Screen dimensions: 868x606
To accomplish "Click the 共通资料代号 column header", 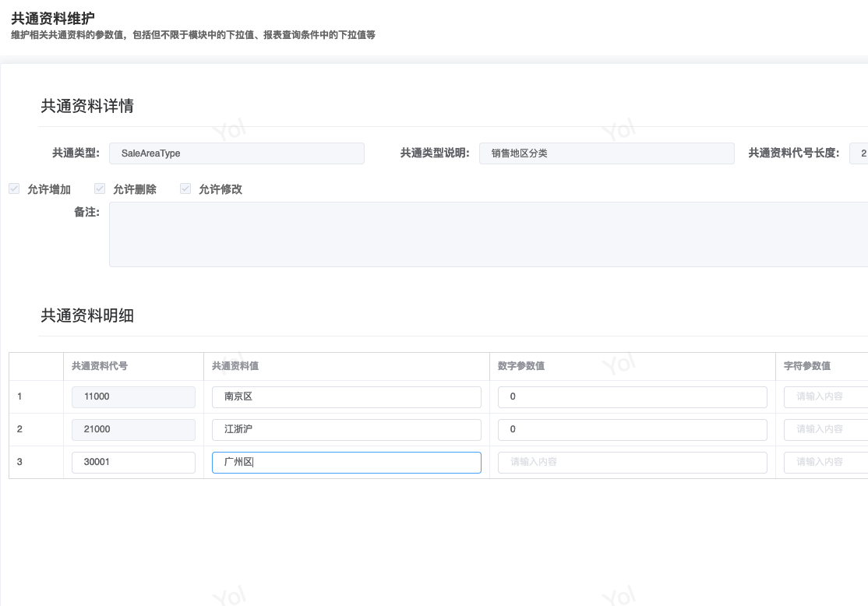I will point(100,365).
